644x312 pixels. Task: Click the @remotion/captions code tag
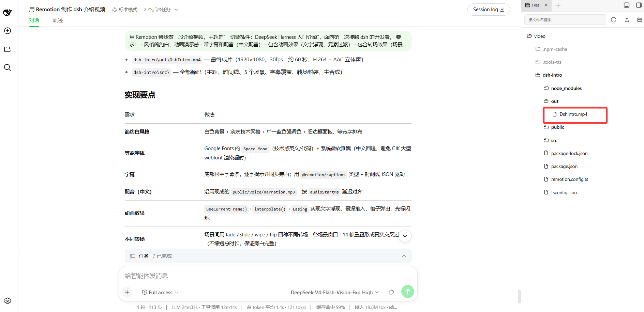point(324,175)
